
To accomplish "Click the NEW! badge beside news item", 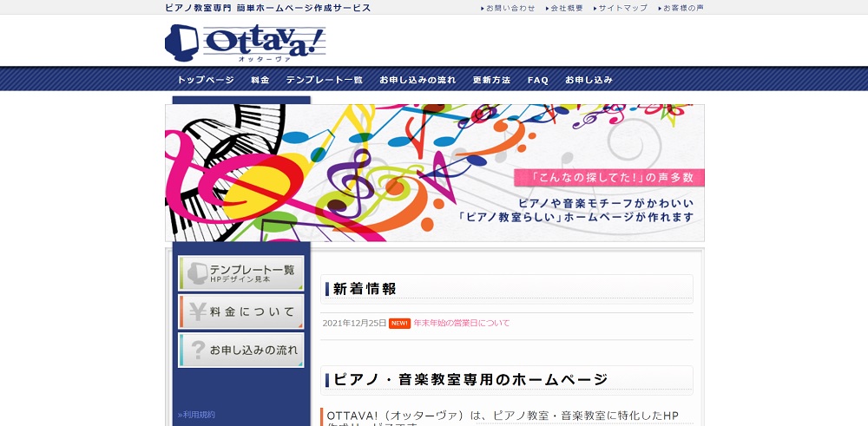I will click(399, 324).
